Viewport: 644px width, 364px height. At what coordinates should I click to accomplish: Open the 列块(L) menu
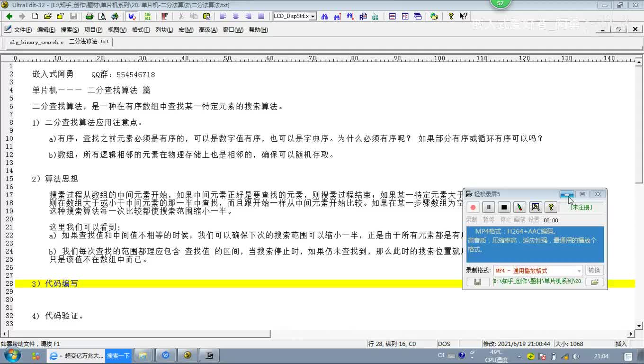pos(164,30)
